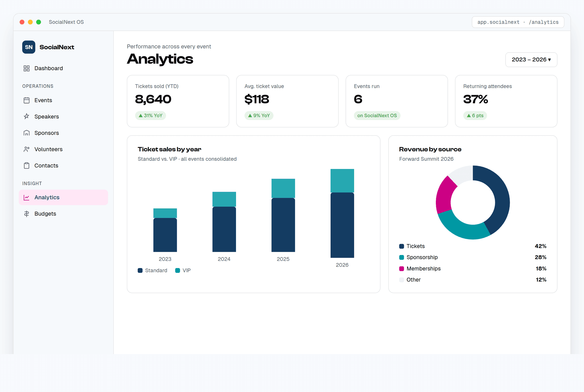Click the Analytics chart icon
The image size is (584, 392).
click(26, 198)
